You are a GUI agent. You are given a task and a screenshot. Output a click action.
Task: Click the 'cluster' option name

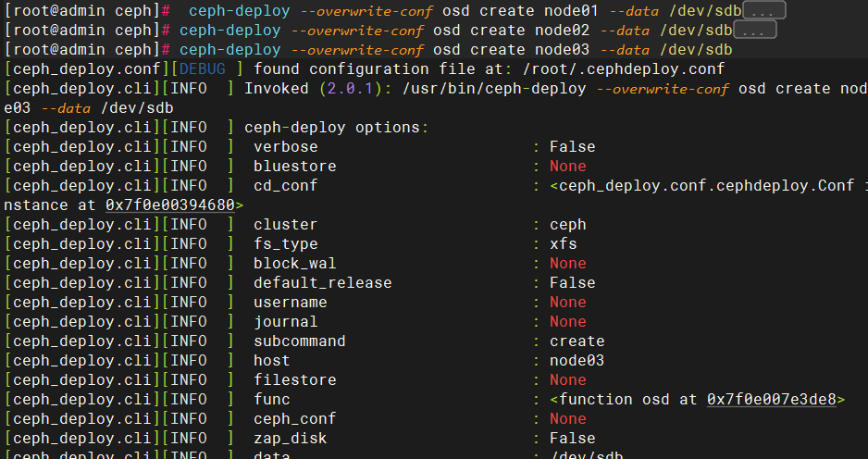[286, 224]
